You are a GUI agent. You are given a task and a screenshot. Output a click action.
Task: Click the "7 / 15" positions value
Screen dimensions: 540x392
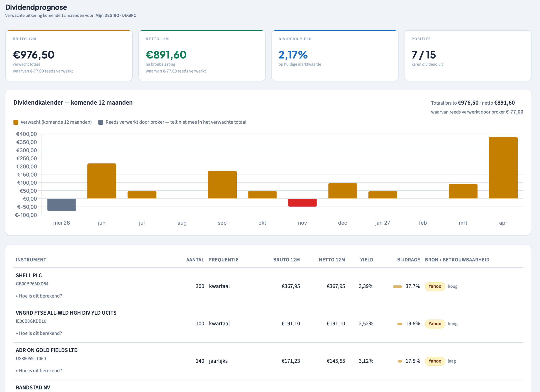click(424, 55)
